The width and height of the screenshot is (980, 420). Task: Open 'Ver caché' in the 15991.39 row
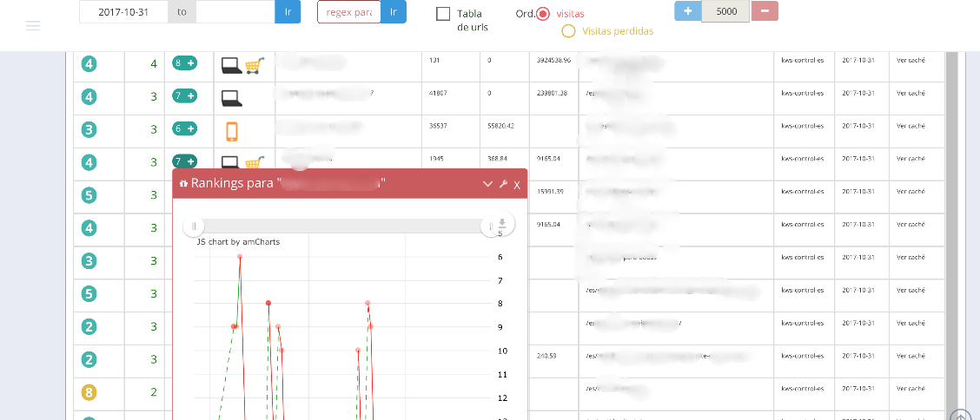pos(910,192)
